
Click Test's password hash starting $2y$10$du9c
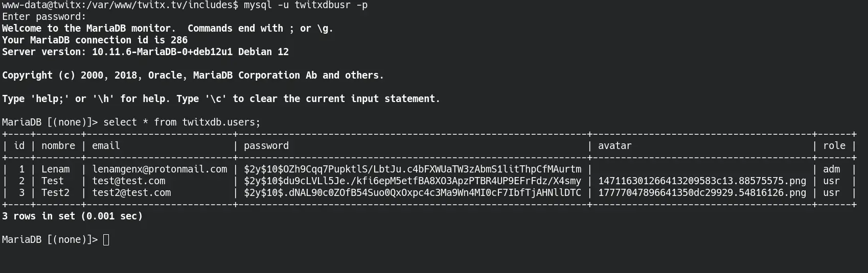coord(413,181)
